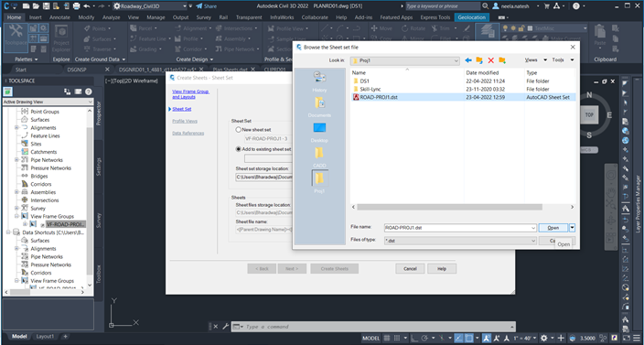Click the customization hamburger icon in status bar
This screenshot has width=644, height=345.
click(x=636, y=338)
